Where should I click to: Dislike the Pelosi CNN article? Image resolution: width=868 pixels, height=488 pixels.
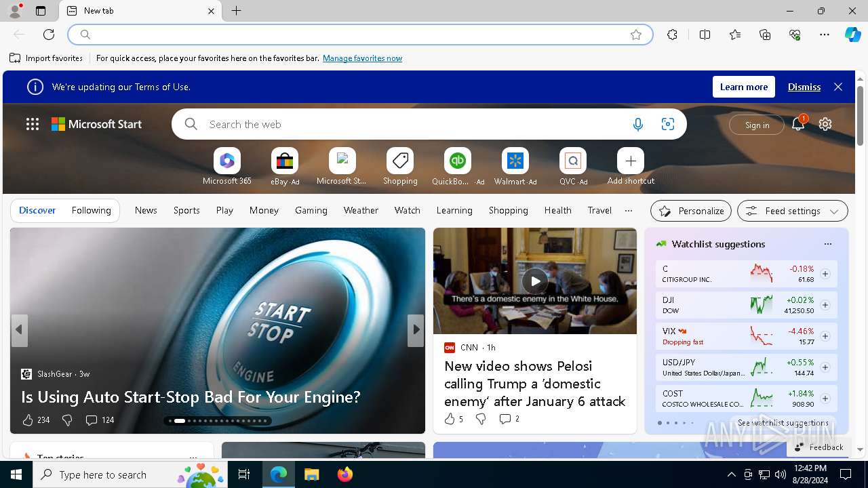coord(481,419)
